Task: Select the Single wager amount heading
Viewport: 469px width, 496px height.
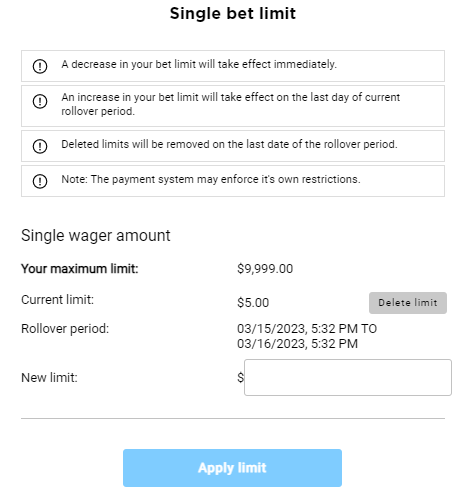Action: (96, 236)
